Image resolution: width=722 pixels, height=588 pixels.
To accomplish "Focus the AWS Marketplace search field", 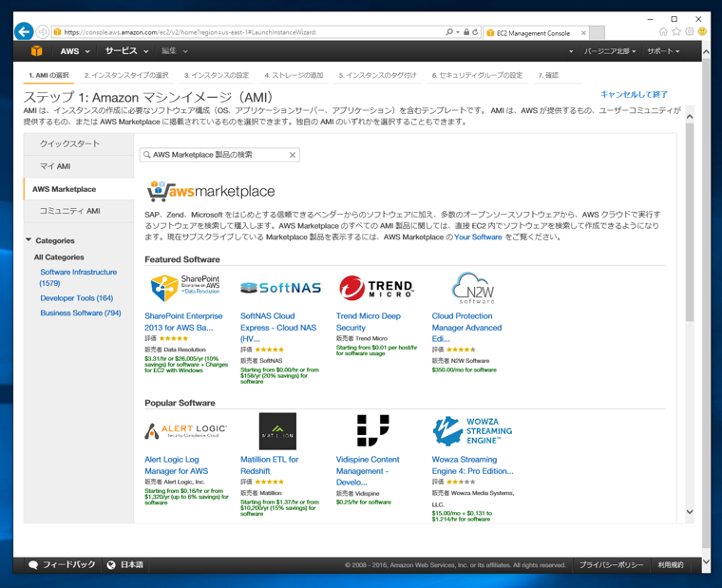I will click(x=219, y=155).
